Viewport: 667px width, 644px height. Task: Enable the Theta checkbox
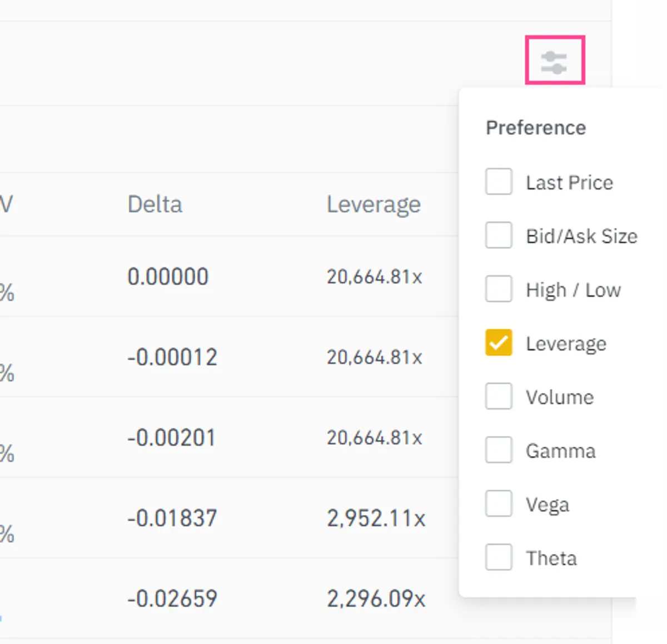coord(499,557)
